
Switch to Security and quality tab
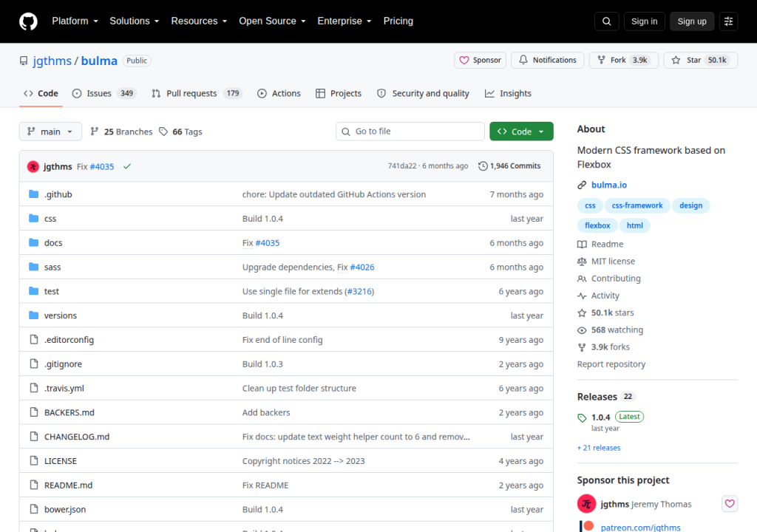point(423,93)
